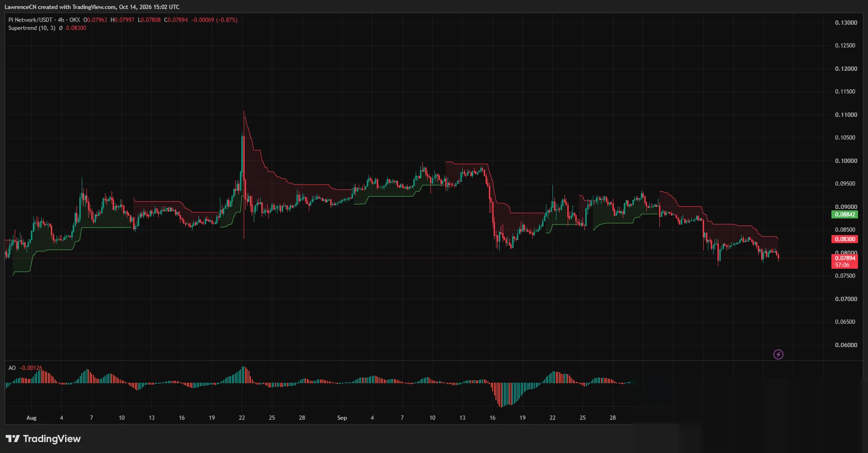Click the 0.11000 price axis value
868x453 pixels.
[846, 115]
